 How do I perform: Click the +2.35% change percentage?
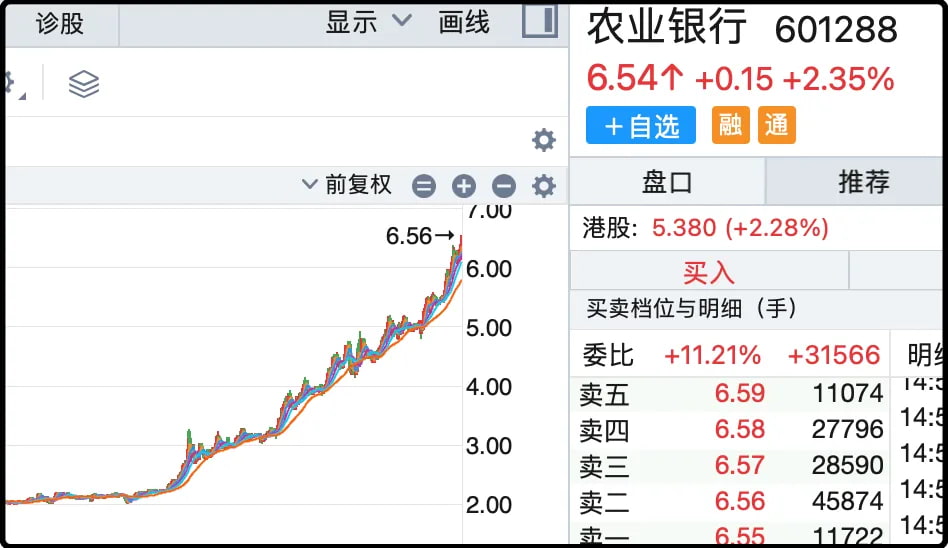[838, 79]
